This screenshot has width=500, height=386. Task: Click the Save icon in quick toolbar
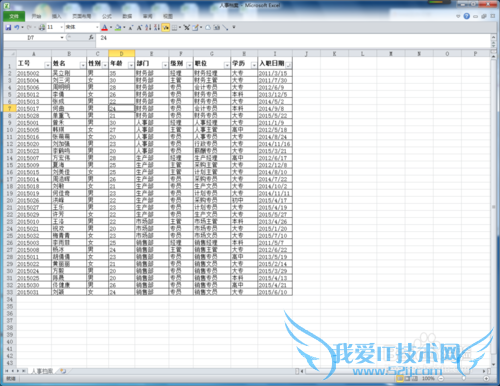tap(8, 27)
